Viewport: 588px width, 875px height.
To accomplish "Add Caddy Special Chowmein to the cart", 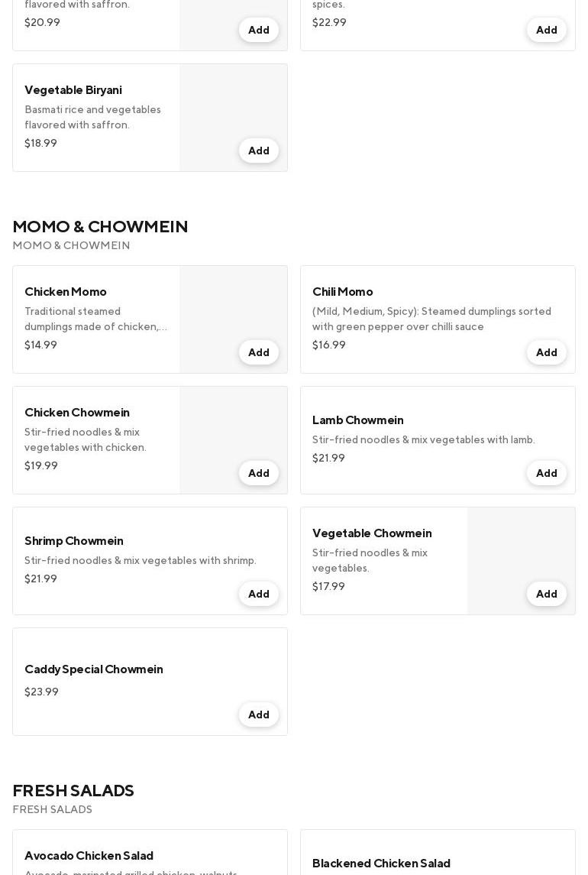I will click(x=258, y=715).
